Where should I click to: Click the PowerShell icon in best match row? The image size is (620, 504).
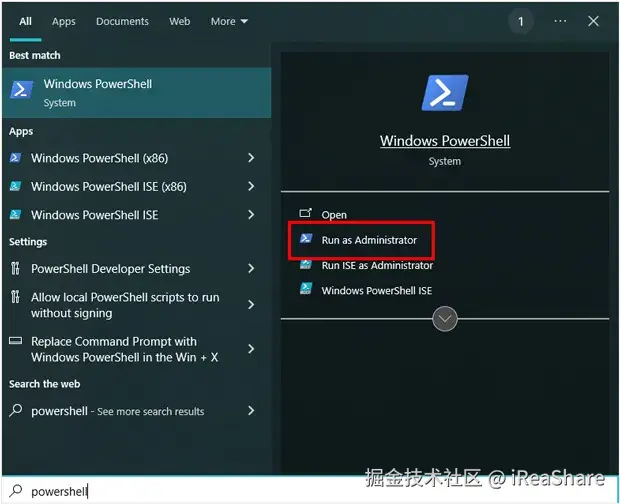[x=21, y=90]
